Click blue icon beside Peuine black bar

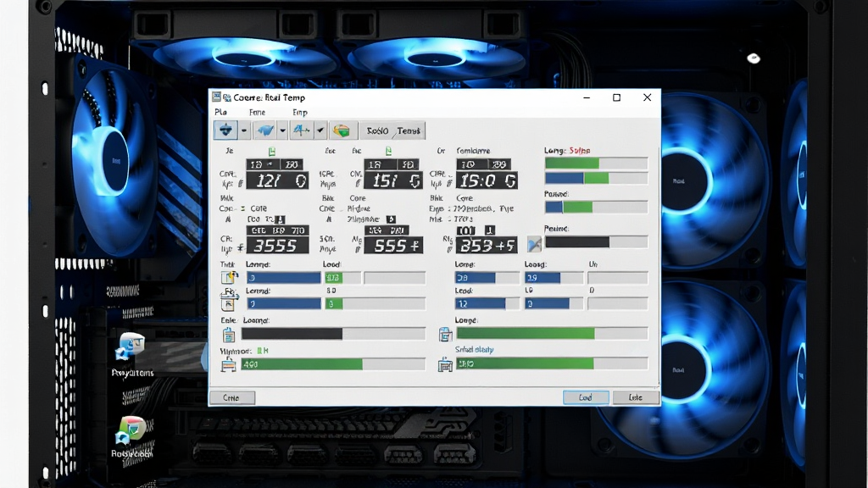tap(534, 244)
